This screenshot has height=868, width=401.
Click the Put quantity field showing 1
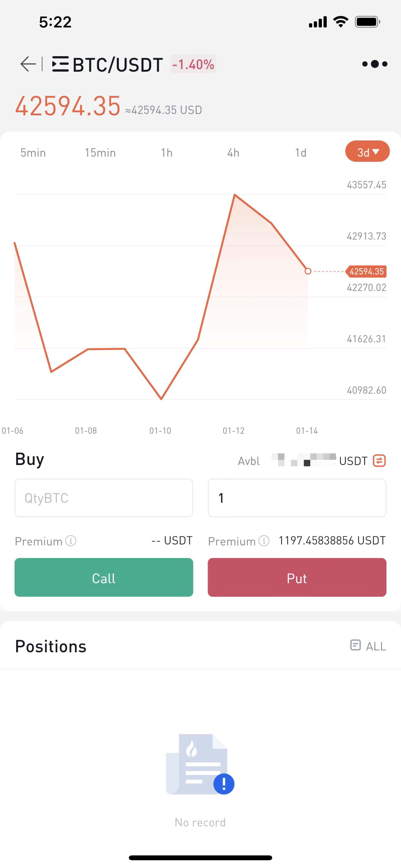[x=297, y=498]
